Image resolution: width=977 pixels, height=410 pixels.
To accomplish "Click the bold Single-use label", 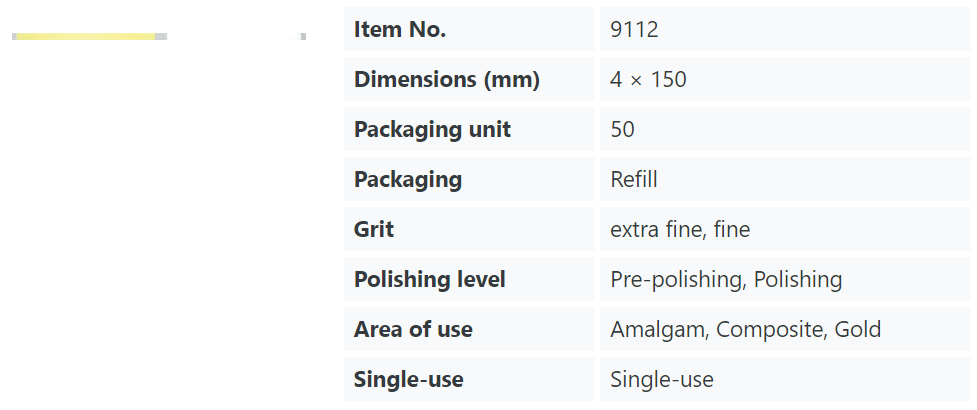I will coord(408,379).
